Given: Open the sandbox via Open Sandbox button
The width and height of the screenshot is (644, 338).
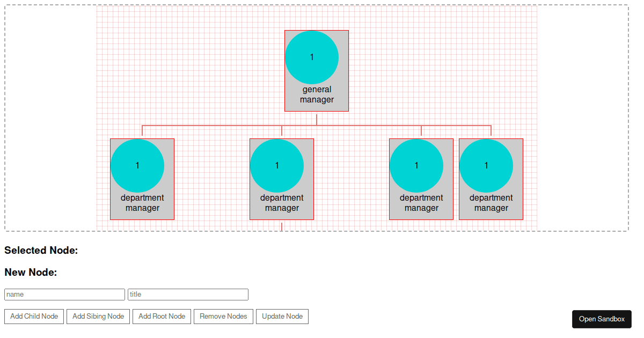Looking at the screenshot, I should (x=602, y=319).
